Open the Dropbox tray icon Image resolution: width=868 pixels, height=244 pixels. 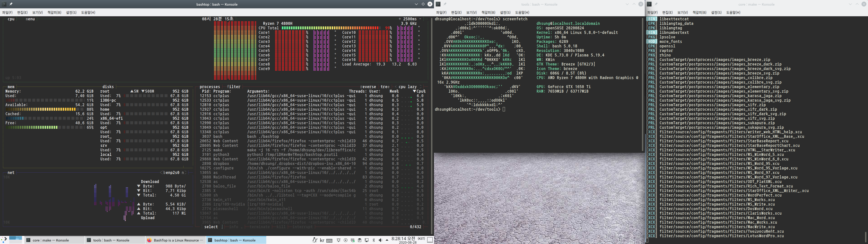pos(353,240)
